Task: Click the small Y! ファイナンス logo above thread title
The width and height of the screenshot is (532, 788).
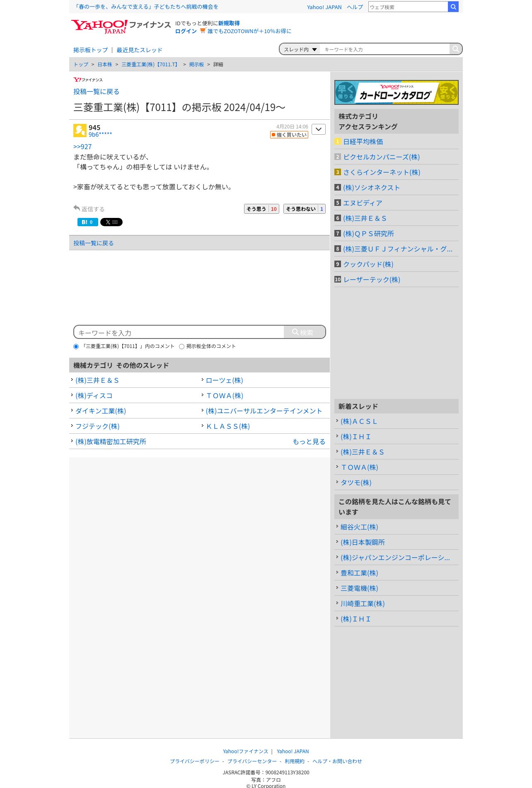Action: [x=88, y=80]
